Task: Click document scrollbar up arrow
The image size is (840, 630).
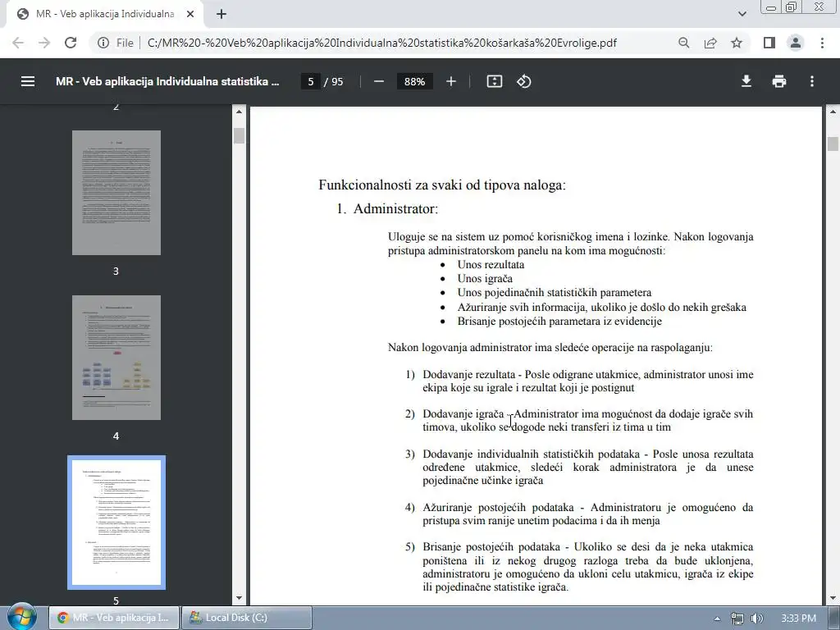Action: (x=833, y=112)
